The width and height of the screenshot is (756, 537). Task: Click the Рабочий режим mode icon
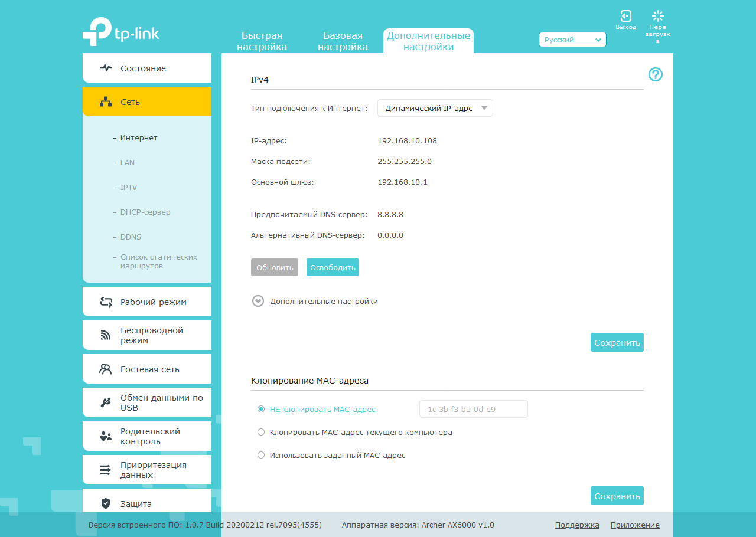pyautogui.click(x=106, y=302)
